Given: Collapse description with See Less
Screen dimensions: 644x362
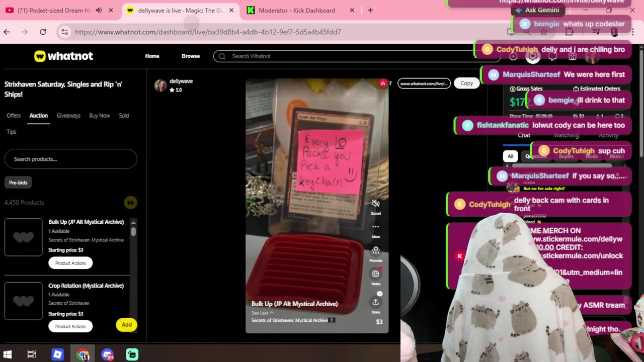Looking at the screenshot, I should point(262,313).
